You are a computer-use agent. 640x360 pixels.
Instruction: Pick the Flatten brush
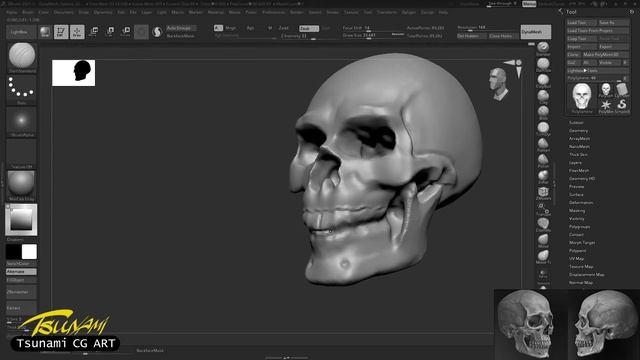[543, 145]
